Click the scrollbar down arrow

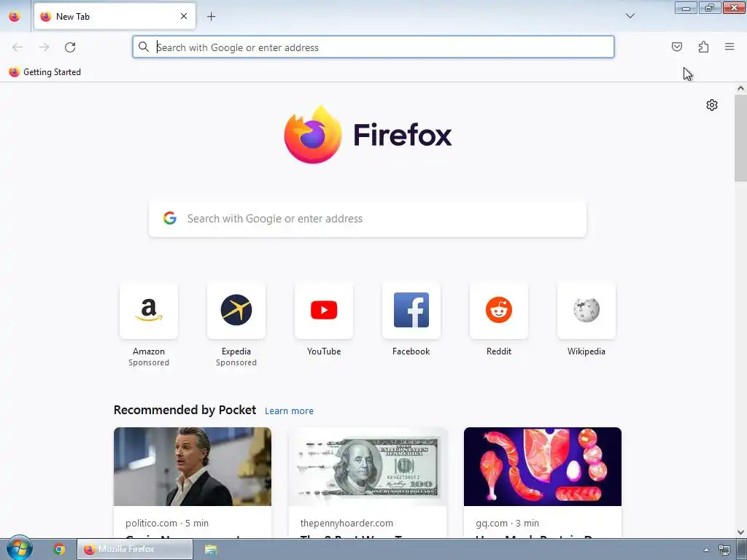(740, 532)
